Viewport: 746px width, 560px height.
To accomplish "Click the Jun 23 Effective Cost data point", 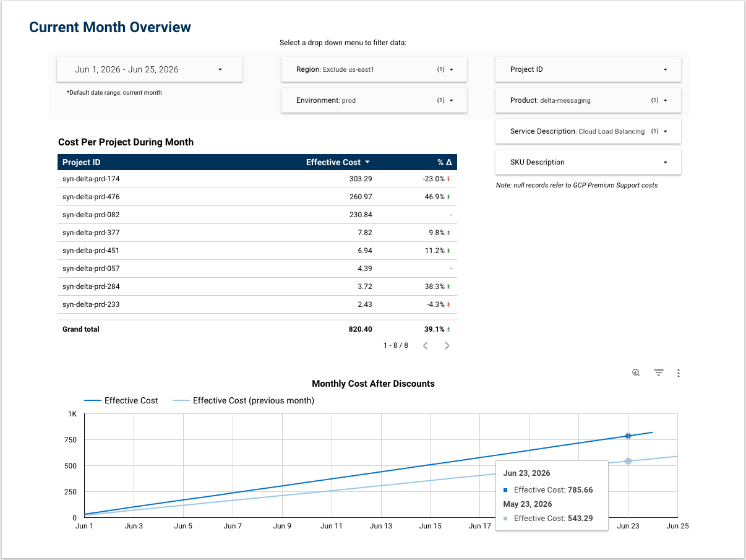I will pyautogui.click(x=628, y=436).
